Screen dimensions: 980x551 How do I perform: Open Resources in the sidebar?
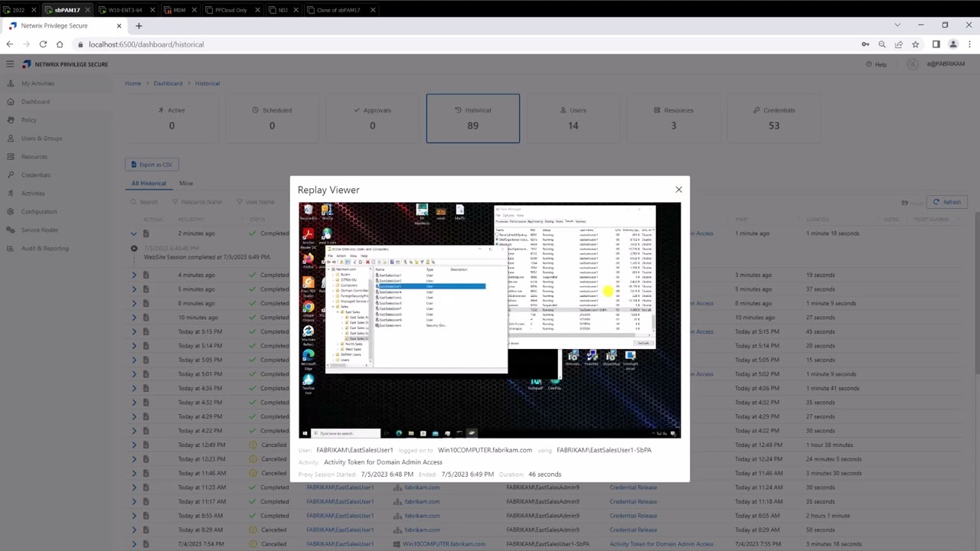click(34, 157)
